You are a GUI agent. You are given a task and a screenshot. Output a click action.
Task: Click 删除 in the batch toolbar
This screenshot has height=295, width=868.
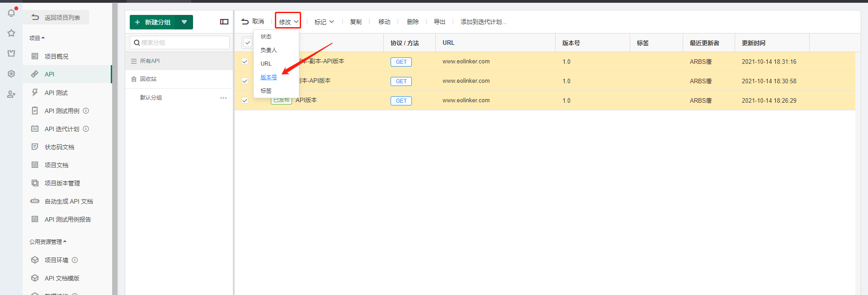point(413,22)
